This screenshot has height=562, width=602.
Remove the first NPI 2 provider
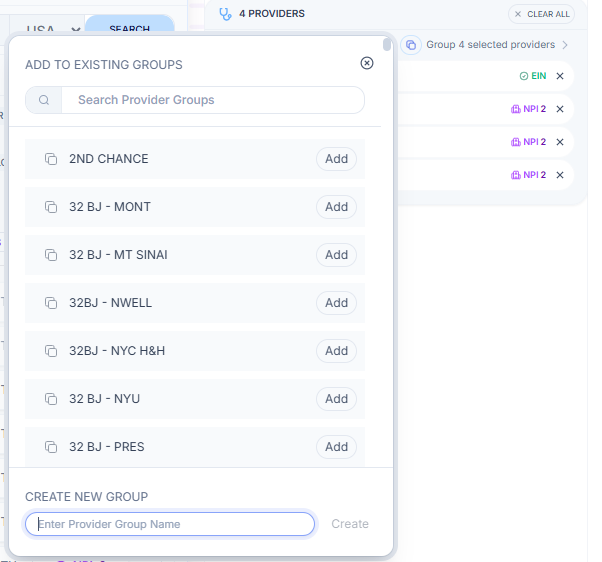pyautogui.click(x=560, y=109)
